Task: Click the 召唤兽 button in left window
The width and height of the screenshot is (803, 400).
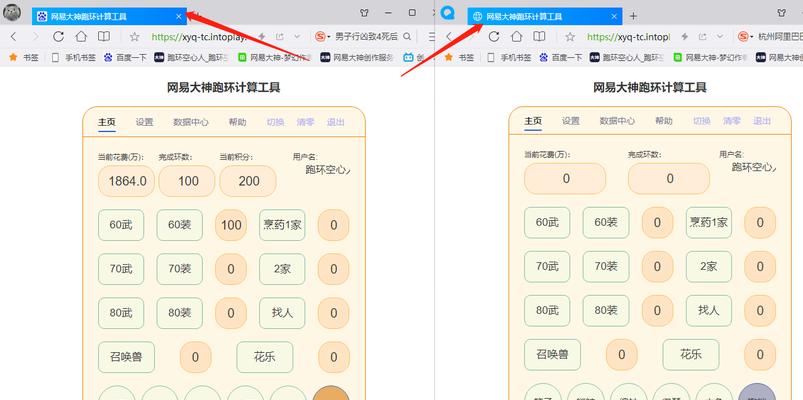Action: (x=126, y=357)
